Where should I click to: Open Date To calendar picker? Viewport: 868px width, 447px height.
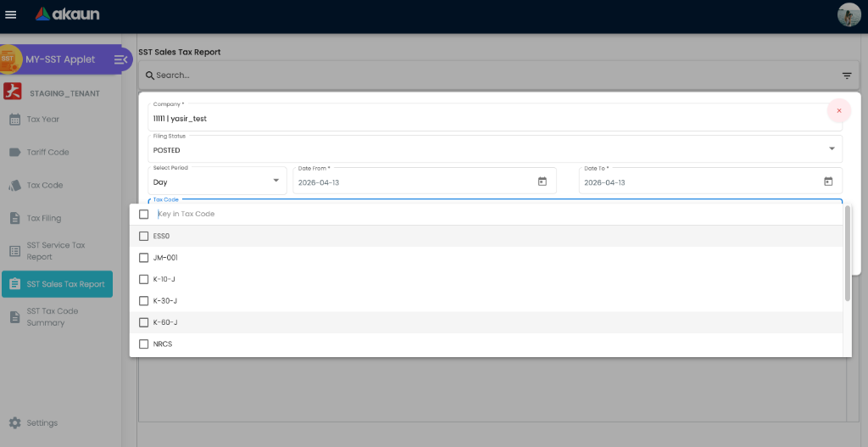point(828,182)
